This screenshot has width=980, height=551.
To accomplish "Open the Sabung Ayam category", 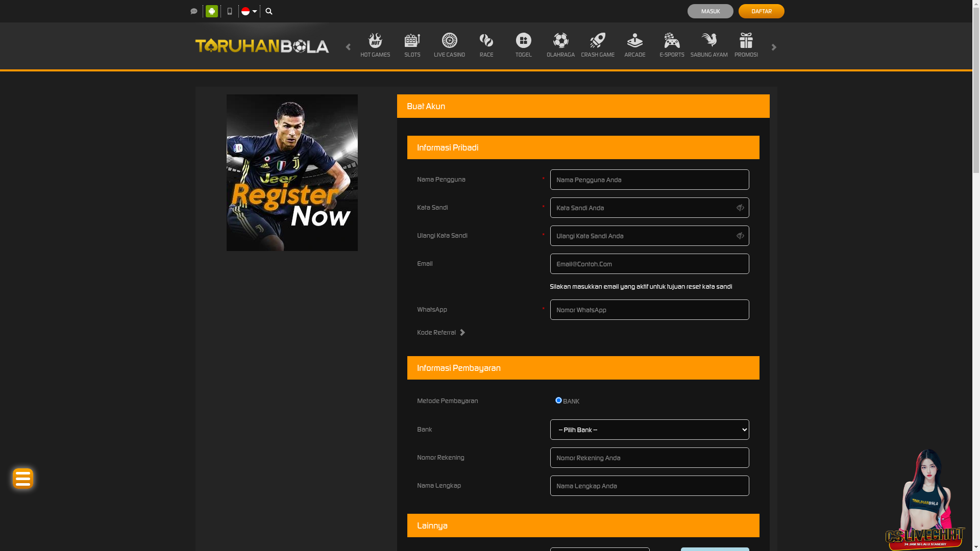I will coord(709,45).
